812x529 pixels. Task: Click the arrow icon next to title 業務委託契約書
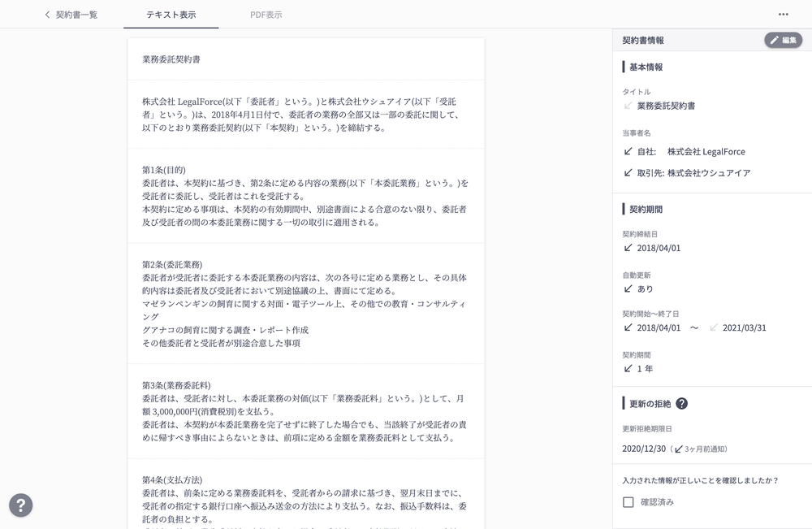628,106
